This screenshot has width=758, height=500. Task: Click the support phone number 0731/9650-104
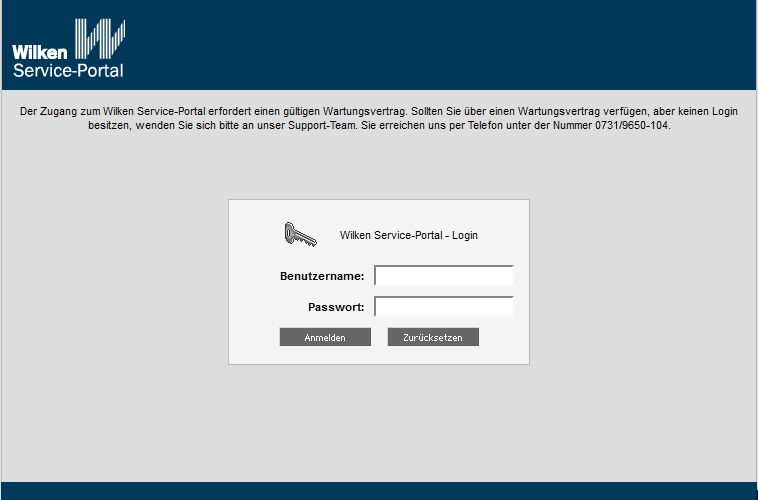[x=627, y=127]
